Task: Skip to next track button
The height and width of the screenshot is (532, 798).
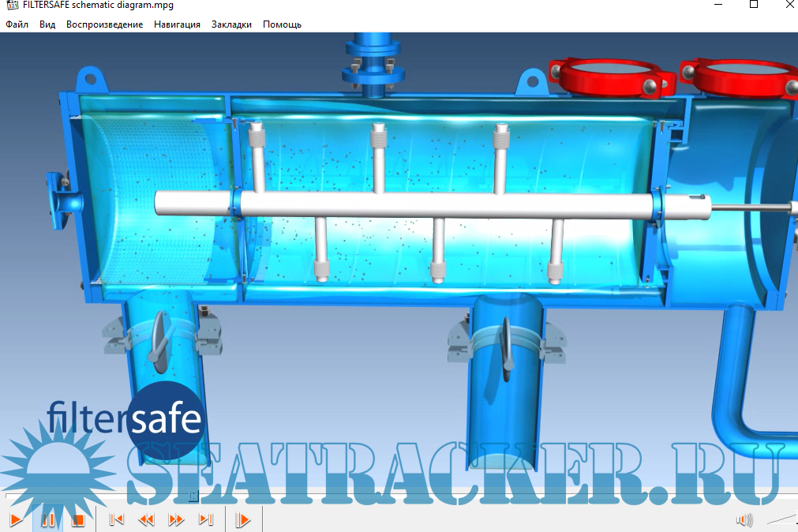Action: pos(206,520)
